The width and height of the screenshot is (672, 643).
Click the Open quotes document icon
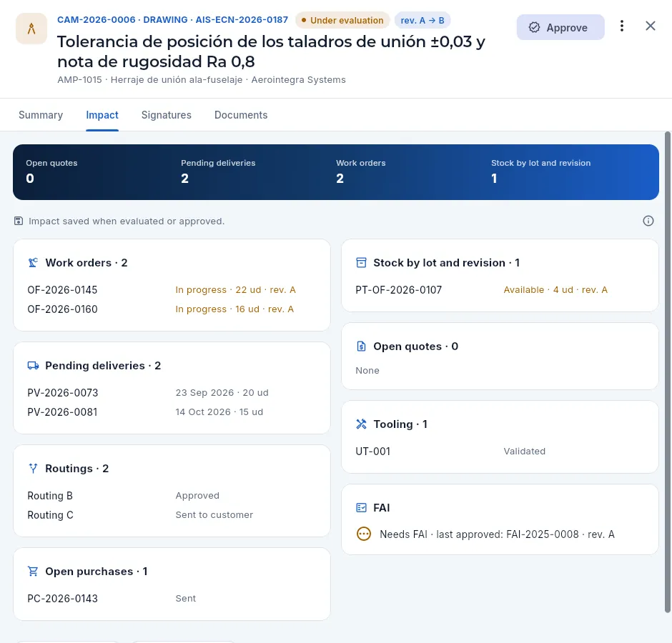pyautogui.click(x=361, y=346)
